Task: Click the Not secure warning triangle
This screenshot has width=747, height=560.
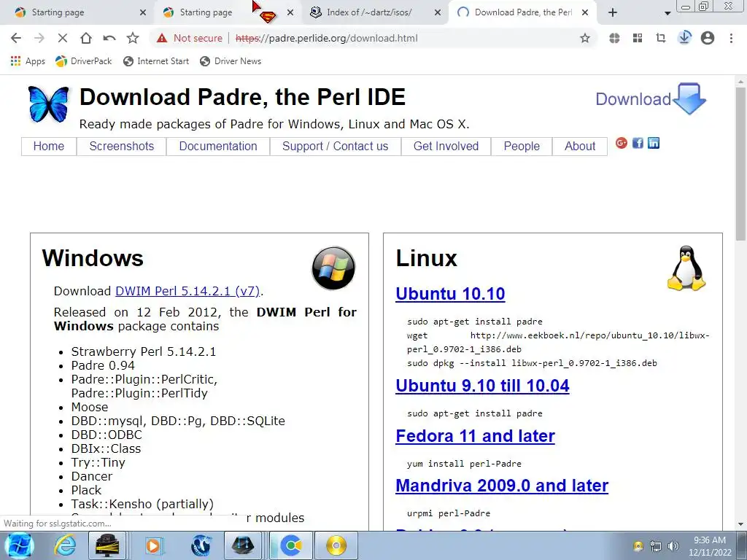Action: click(162, 38)
